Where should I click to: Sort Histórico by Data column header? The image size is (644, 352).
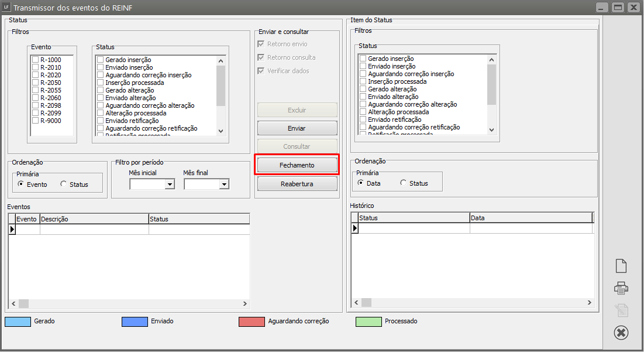click(530, 218)
